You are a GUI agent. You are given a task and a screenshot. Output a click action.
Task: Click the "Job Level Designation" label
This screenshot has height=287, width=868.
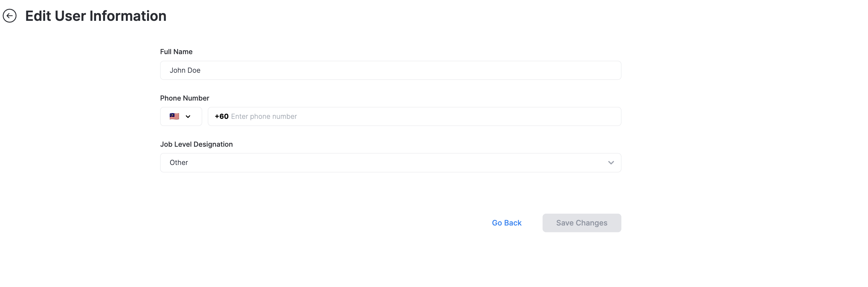coord(196,144)
